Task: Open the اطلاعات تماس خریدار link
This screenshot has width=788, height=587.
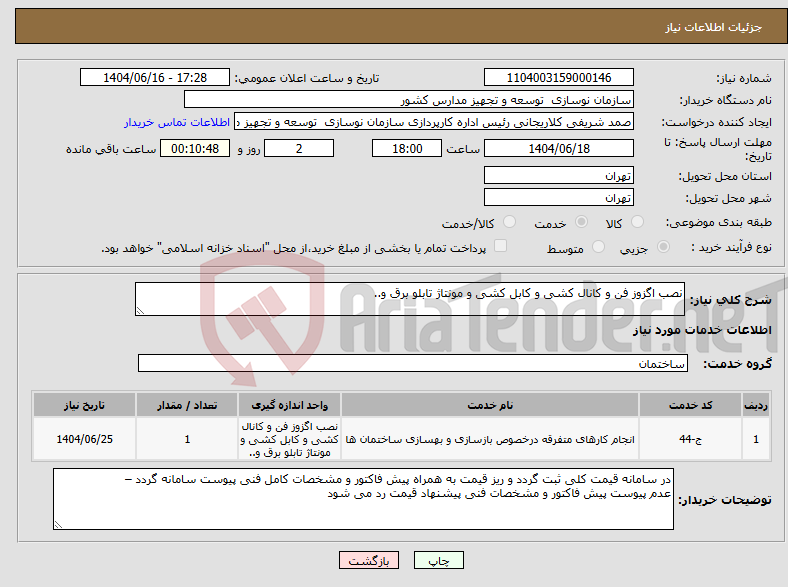Action: point(177,122)
